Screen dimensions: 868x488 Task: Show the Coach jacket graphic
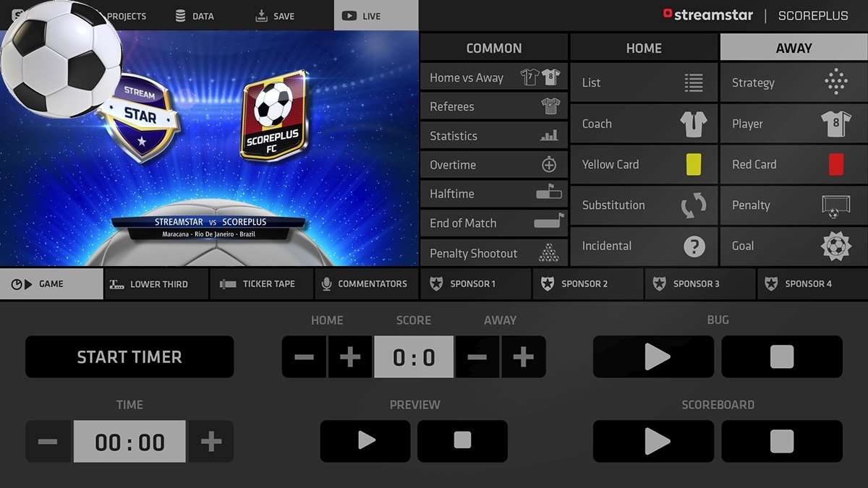coord(644,124)
